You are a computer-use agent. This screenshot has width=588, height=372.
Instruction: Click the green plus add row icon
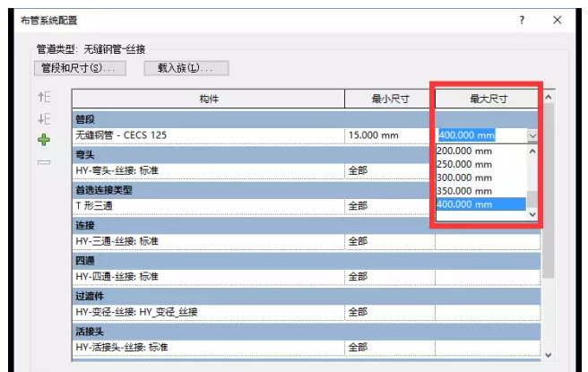tap(44, 140)
